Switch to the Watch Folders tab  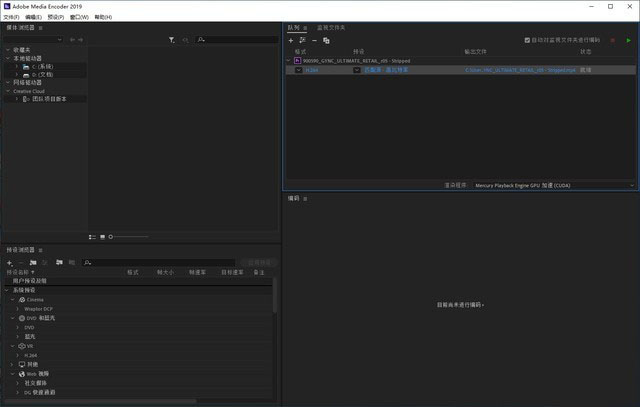pos(331,28)
